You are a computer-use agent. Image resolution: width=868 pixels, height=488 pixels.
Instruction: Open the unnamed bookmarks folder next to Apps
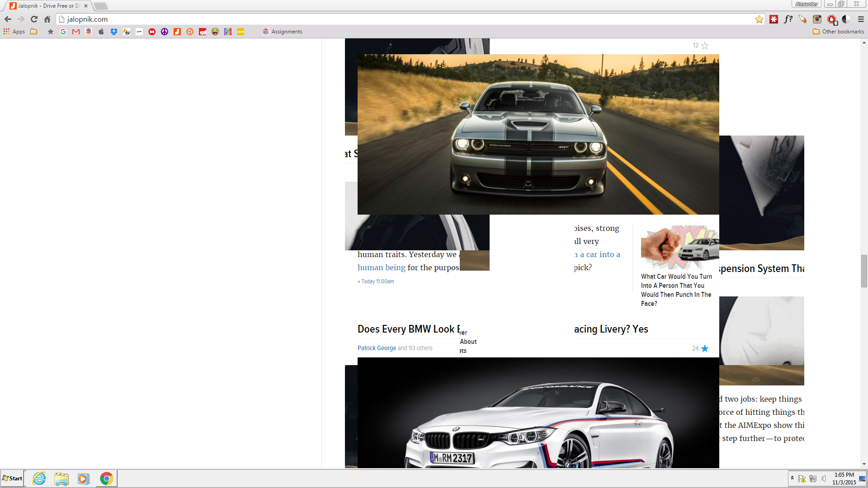(34, 32)
